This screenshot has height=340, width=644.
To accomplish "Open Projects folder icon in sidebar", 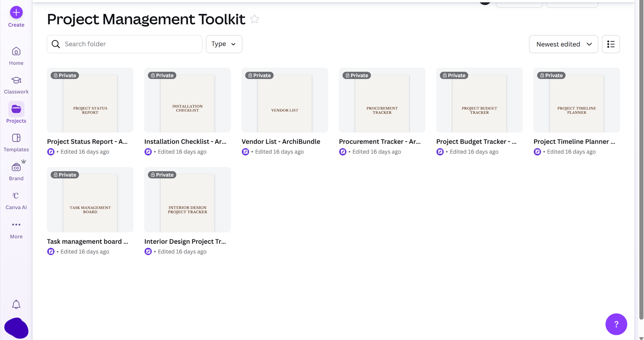I will (x=16, y=109).
